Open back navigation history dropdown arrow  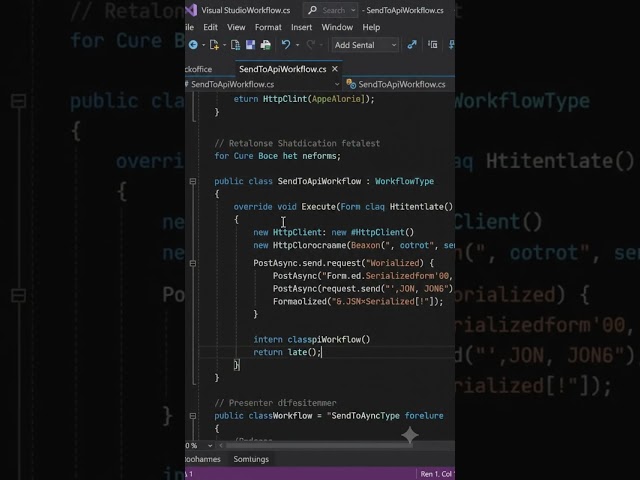click(x=203, y=45)
